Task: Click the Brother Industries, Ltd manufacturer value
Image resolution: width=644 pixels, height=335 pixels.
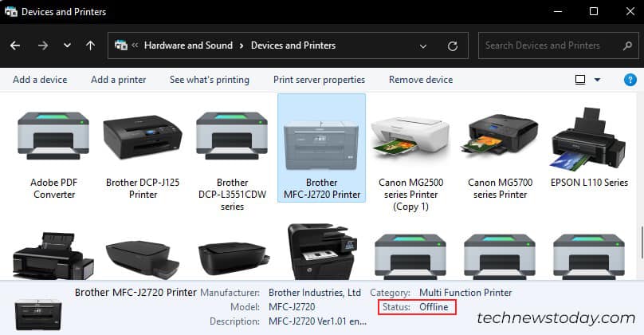Action: (x=315, y=293)
